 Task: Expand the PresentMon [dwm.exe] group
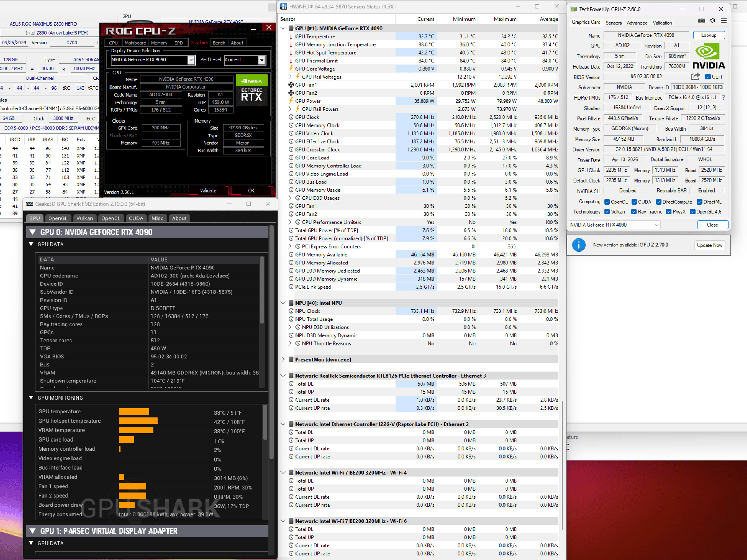pyautogui.click(x=283, y=359)
